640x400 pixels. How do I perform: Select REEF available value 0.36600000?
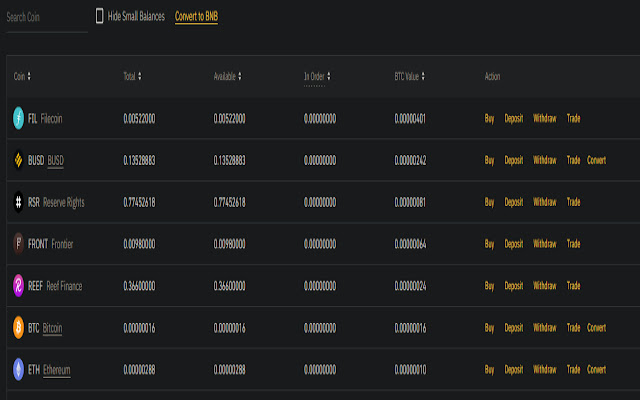point(229,286)
